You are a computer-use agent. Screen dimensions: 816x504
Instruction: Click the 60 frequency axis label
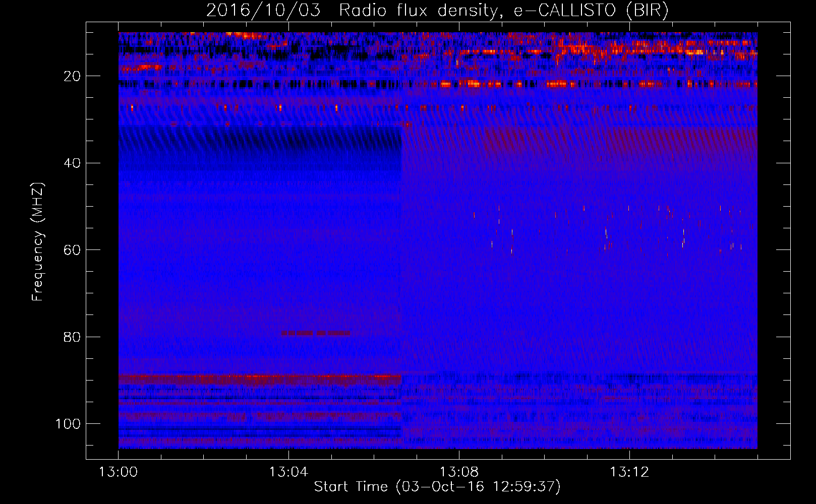[72, 250]
